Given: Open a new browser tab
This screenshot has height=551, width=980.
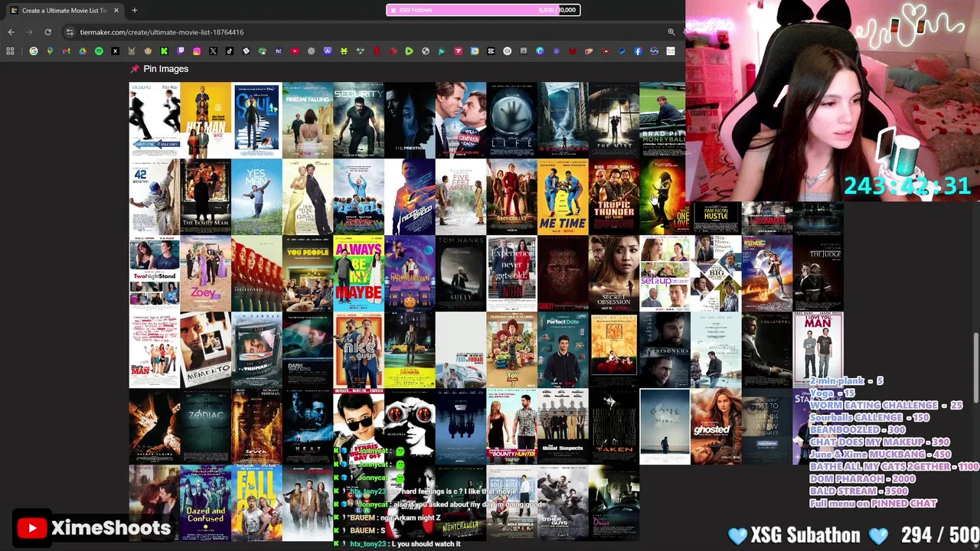Looking at the screenshot, I should click(x=134, y=10).
